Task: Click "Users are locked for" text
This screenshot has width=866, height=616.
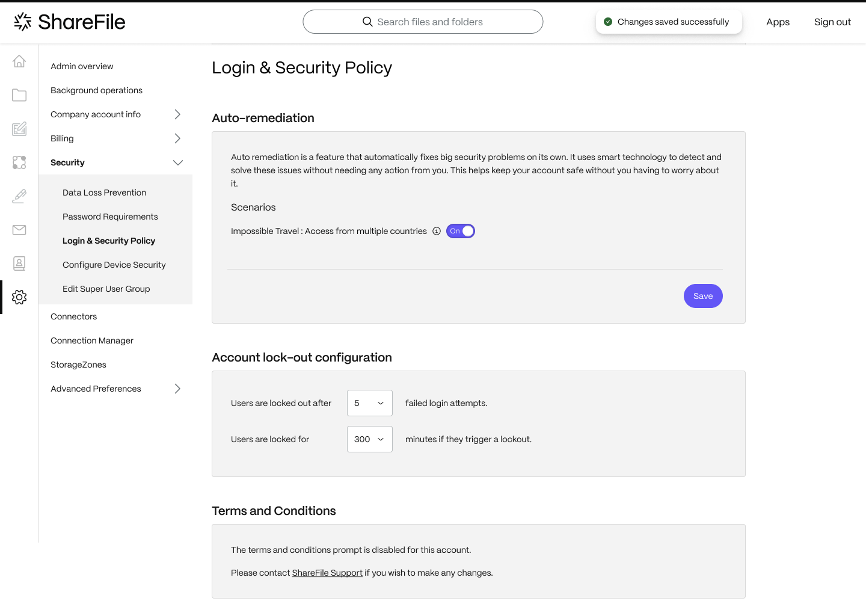Action: click(270, 439)
